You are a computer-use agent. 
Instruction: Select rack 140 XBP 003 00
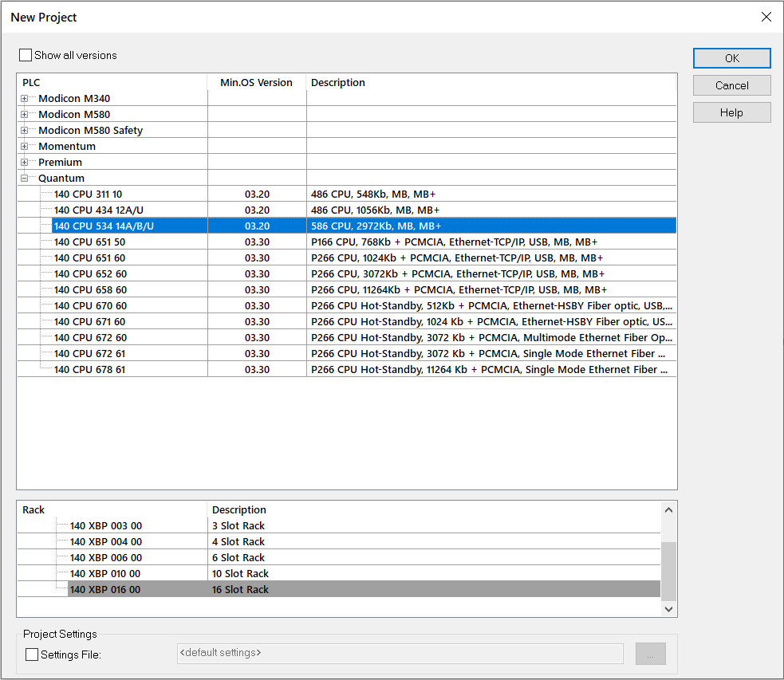pos(338,525)
